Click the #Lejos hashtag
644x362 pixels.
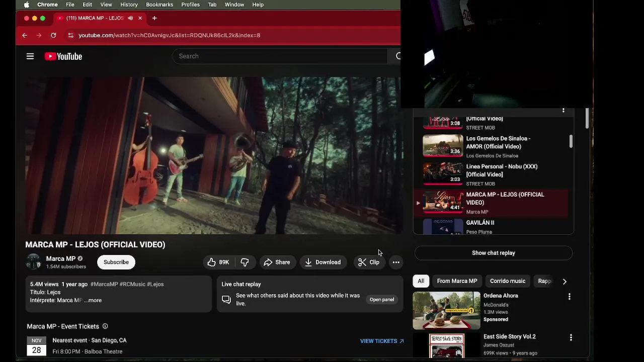[155, 284]
